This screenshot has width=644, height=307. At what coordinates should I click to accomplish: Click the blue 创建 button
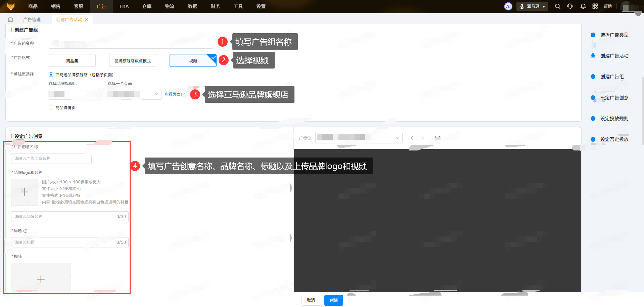334,300
